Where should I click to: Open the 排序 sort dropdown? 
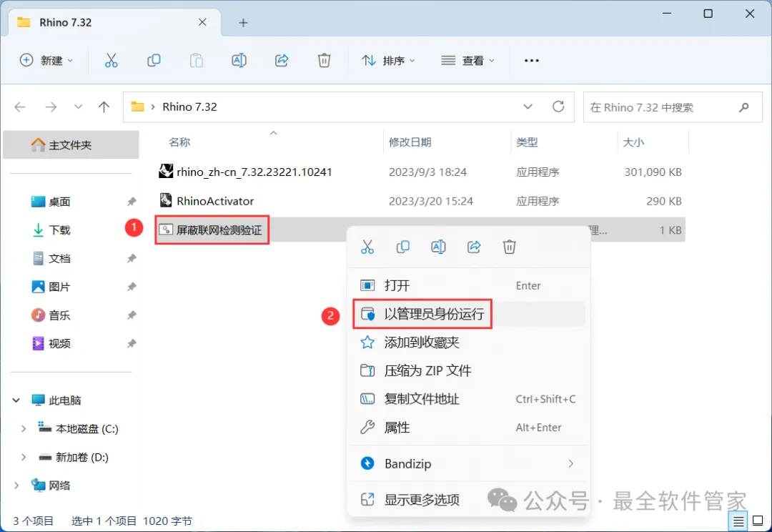388,61
